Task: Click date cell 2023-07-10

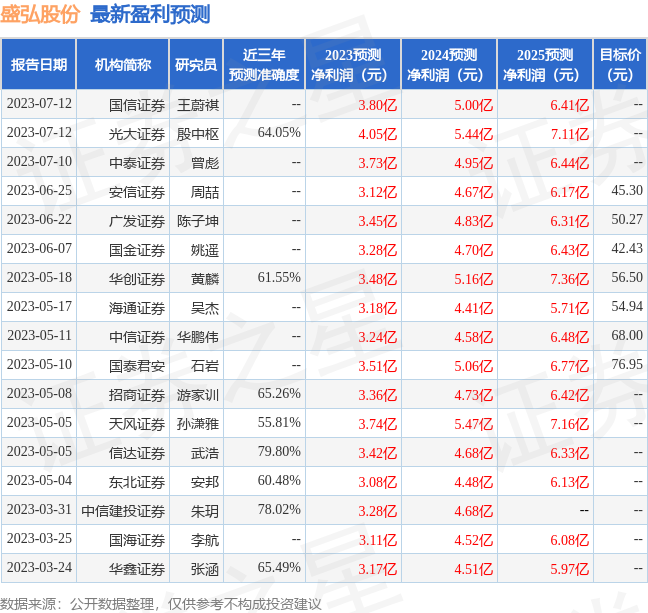Action: 39,161
